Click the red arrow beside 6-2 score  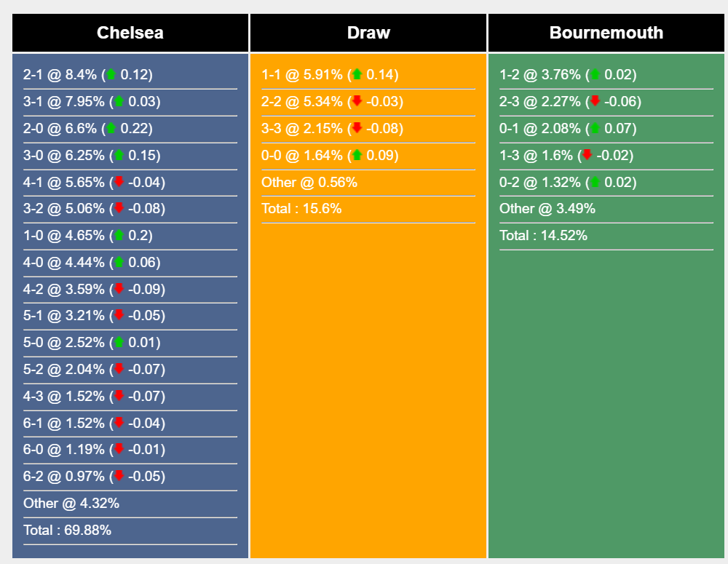click(x=119, y=476)
